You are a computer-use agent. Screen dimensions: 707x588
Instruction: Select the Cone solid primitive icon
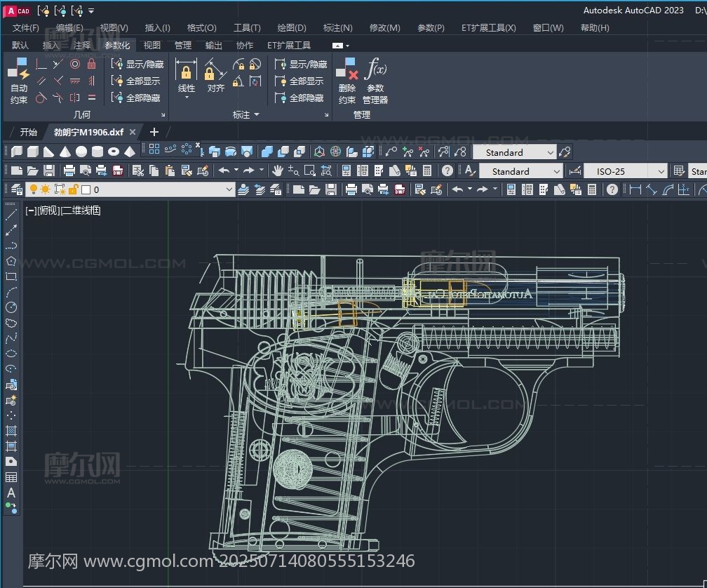click(x=65, y=152)
